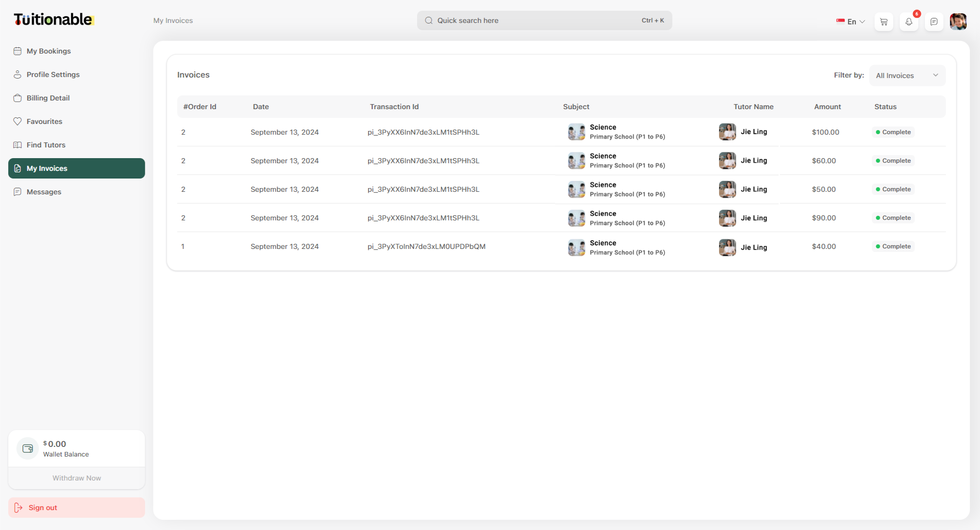The image size is (980, 530).
Task: Click Science thumbnail in $50.00 row
Action: pos(576,189)
